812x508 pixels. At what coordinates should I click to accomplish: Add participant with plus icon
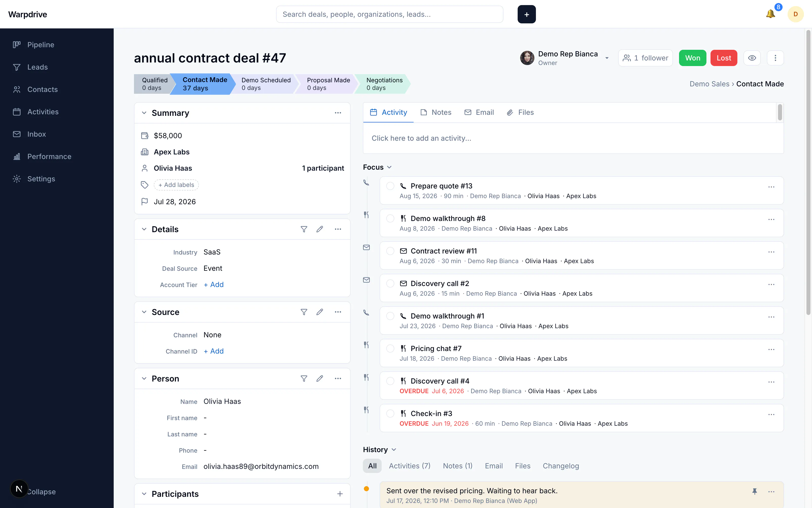(340, 494)
